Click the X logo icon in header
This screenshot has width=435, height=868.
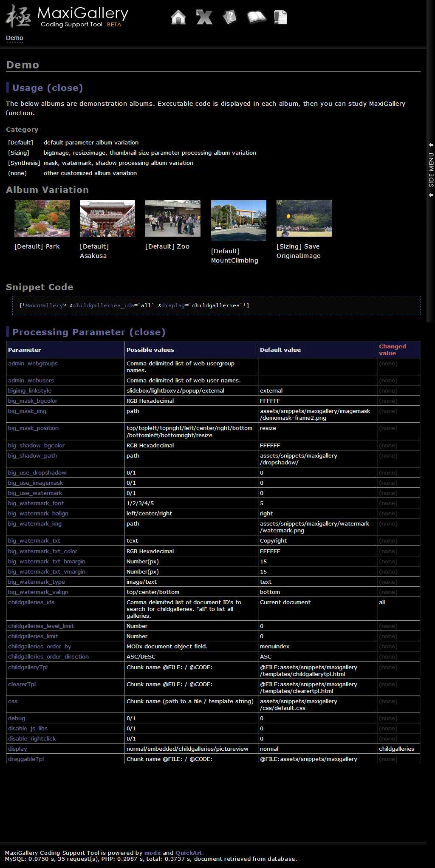tap(204, 17)
